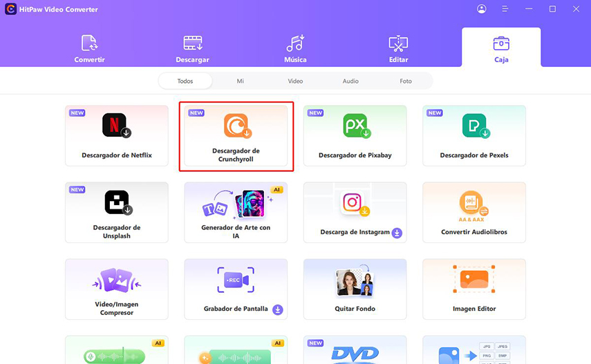The image size is (591, 364).
Task: Click the Descargador de Unsplash label
Action: [x=116, y=232]
